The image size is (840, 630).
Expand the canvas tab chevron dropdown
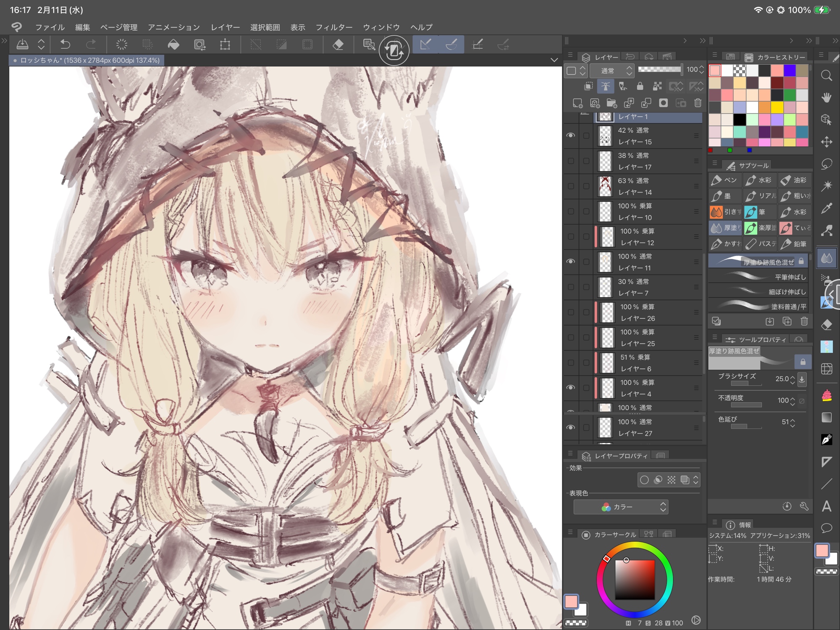pyautogui.click(x=554, y=60)
